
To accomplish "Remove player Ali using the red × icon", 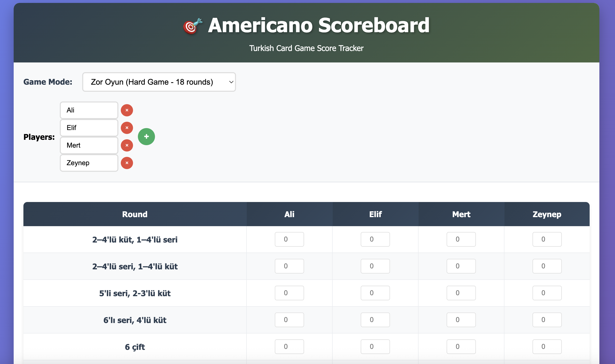I will pyautogui.click(x=127, y=110).
